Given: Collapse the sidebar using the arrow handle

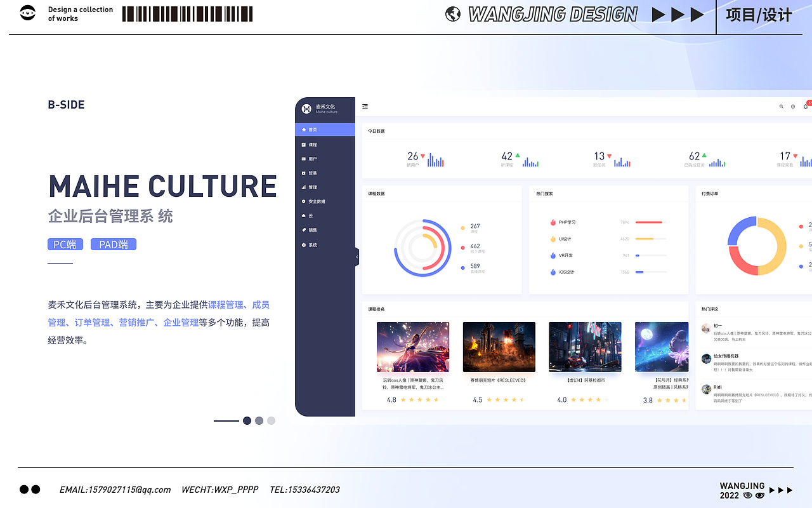Looking at the screenshot, I should 357,257.
